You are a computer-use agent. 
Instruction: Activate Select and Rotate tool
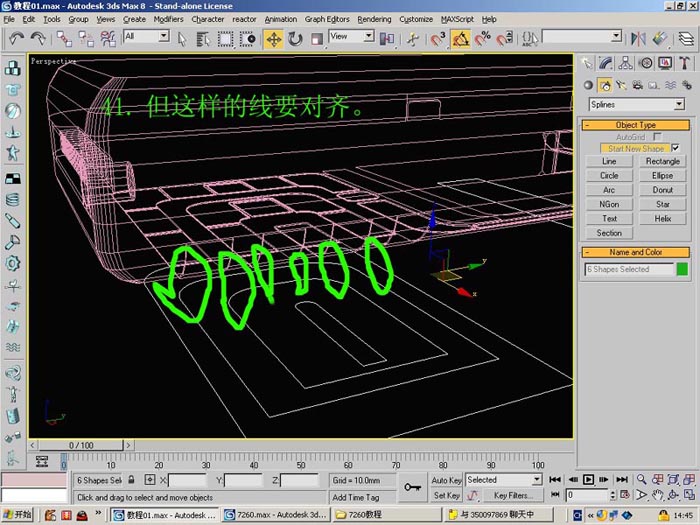[x=295, y=39]
